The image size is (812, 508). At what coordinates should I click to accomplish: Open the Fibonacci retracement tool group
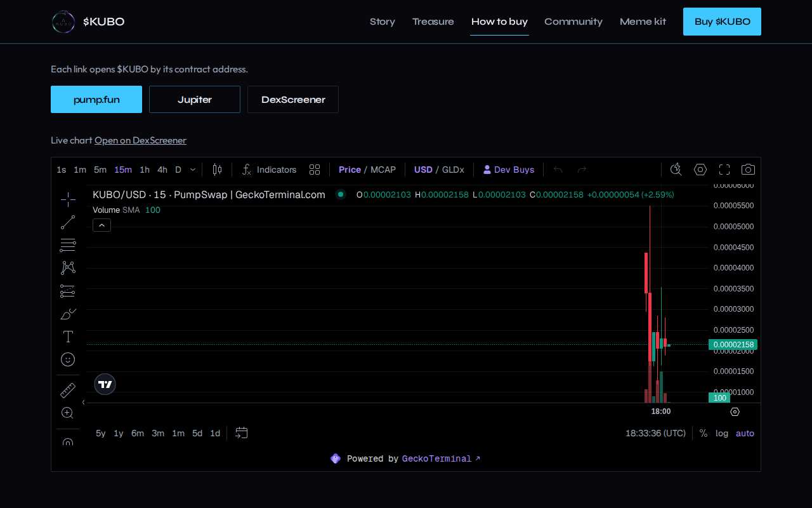(68, 245)
